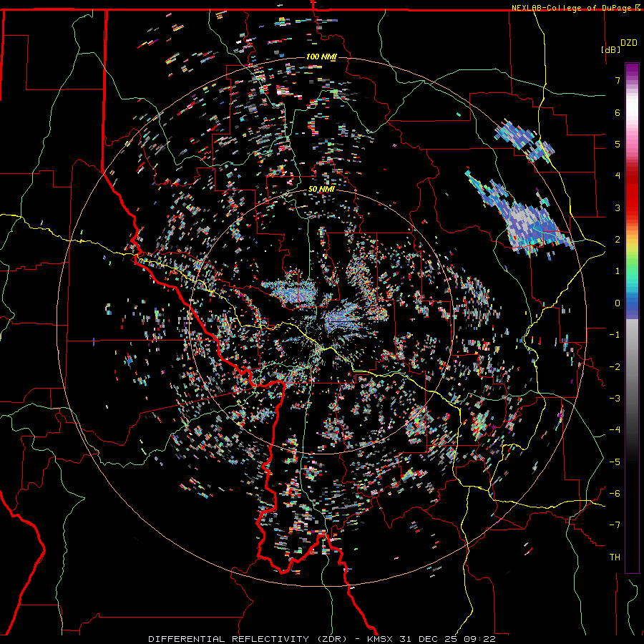
Task: Click the DZD legend title
Action: pos(629,43)
